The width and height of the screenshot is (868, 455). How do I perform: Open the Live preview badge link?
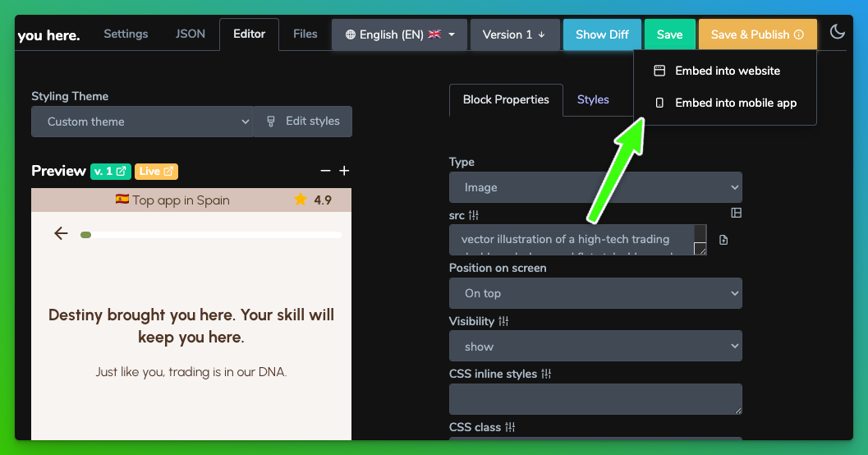(156, 171)
